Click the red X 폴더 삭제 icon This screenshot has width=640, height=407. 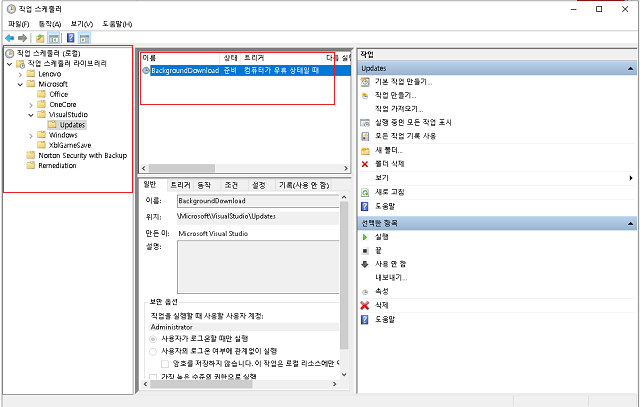(365, 164)
